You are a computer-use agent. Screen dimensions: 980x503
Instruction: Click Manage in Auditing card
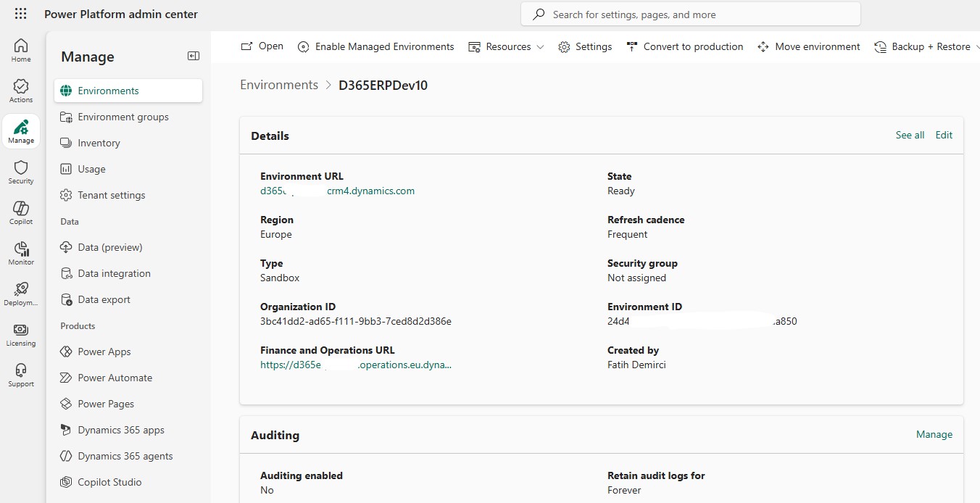(x=934, y=434)
